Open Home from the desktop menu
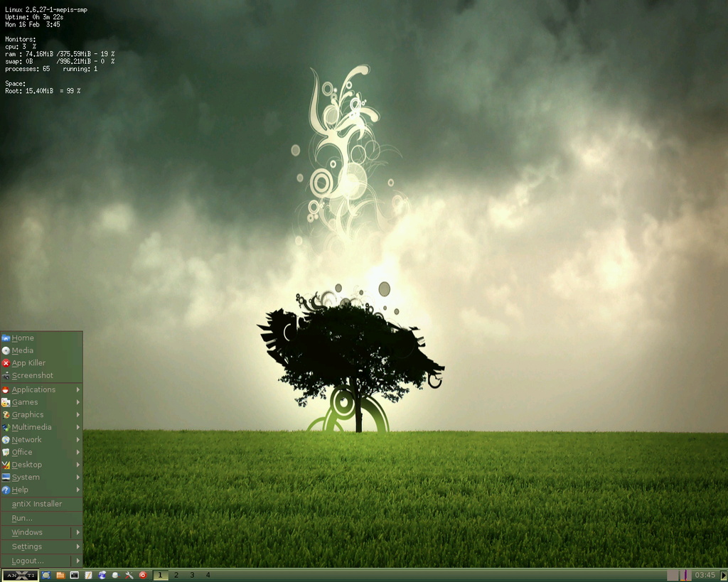 click(23, 338)
